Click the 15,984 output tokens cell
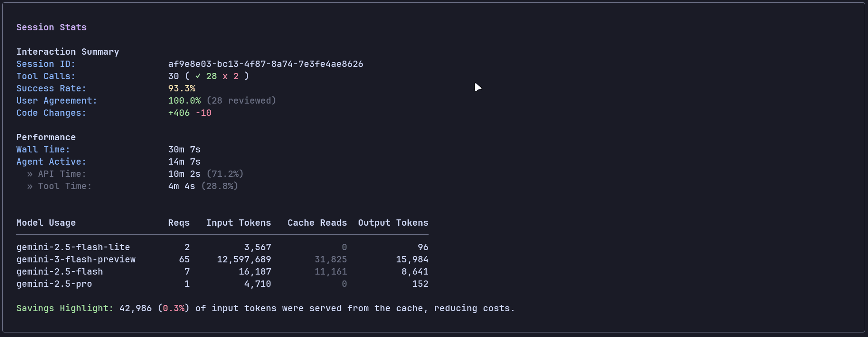The image size is (868, 337). 412,259
